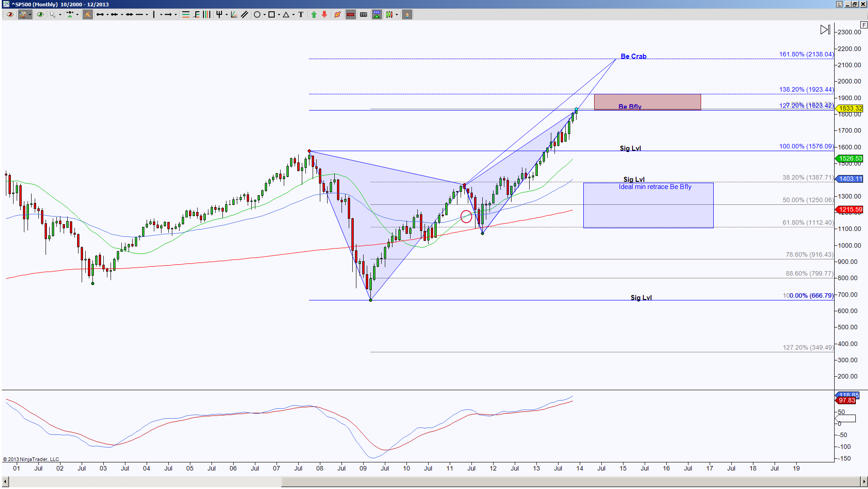Toggle the blue-dots green-triangle button
This screenshot has width=868, height=489.
click(x=377, y=14)
